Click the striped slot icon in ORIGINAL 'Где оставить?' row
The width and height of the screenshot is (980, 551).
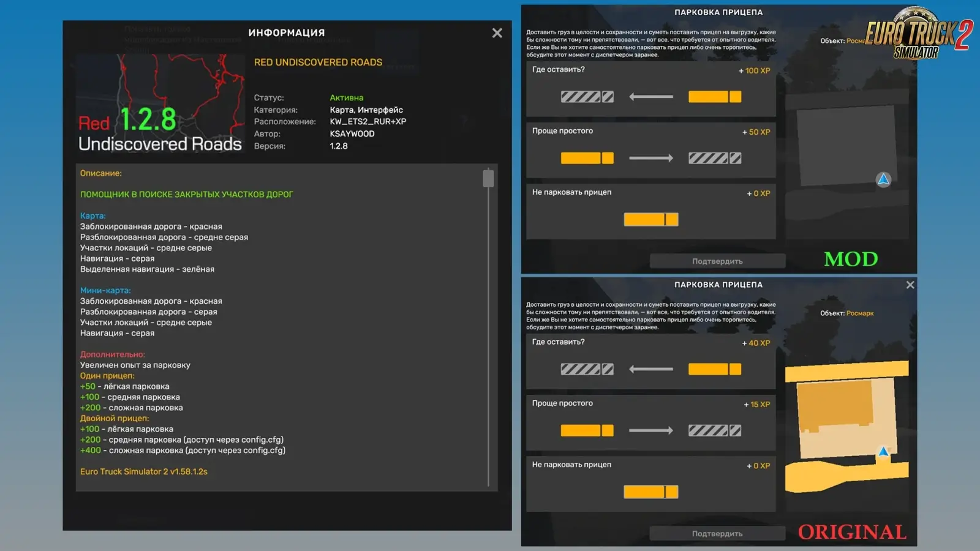pyautogui.click(x=587, y=369)
